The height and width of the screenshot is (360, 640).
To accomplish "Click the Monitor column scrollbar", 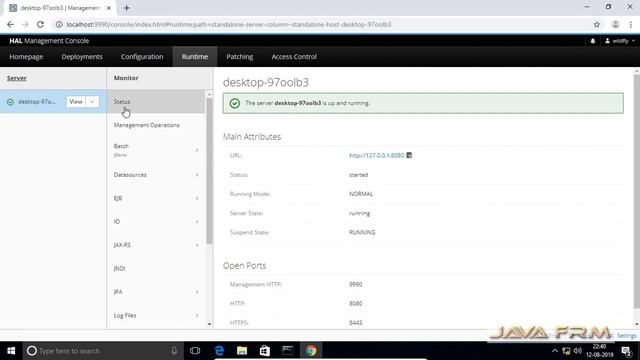I will pos(209,171).
